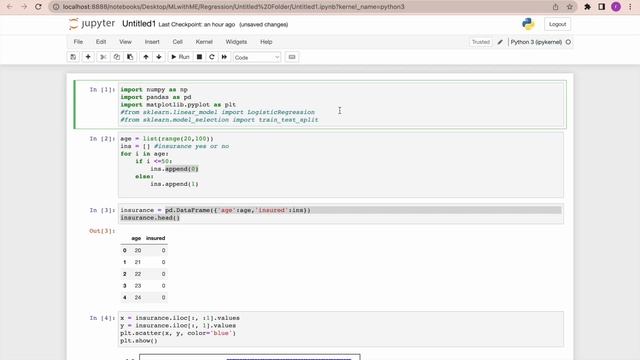Click the Trusted notebook indicator
The width and height of the screenshot is (640, 360).
point(480,42)
